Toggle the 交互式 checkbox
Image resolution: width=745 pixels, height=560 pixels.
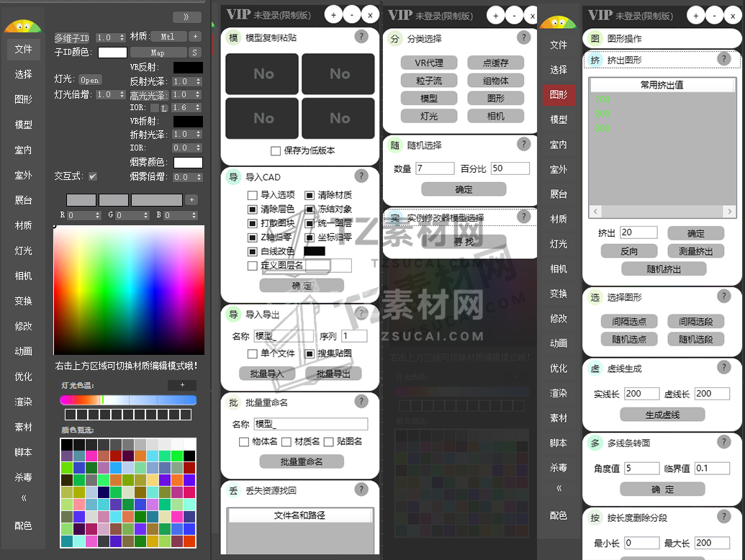[x=93, y=176]
